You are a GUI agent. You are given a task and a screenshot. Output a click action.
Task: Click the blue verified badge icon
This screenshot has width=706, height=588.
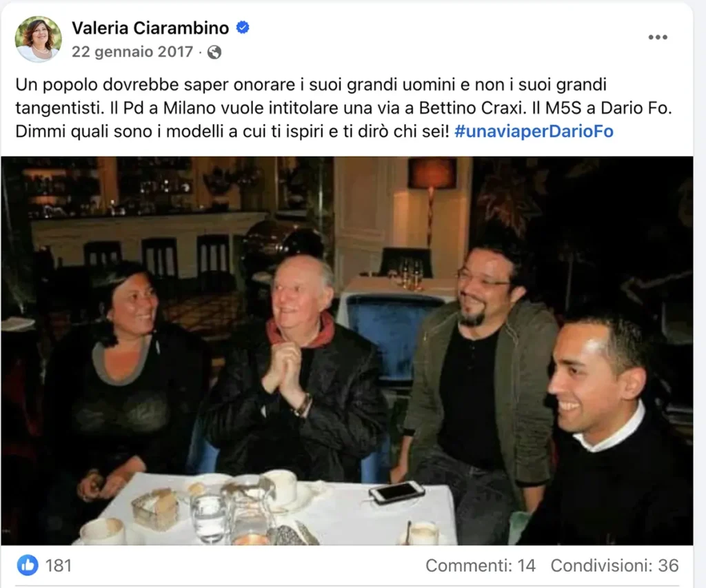[x=243, y=28]
